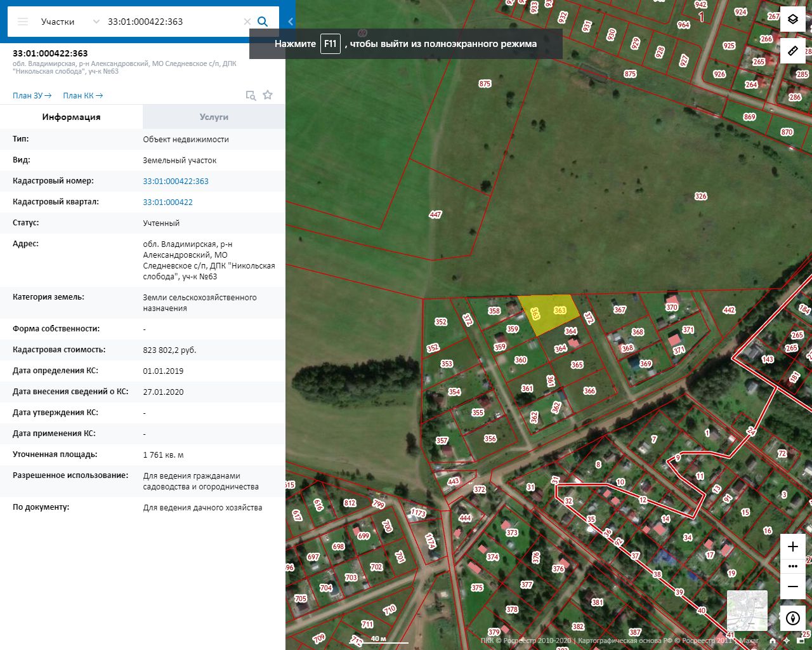Zoom out the map with minus button

(x=793, y=587)
